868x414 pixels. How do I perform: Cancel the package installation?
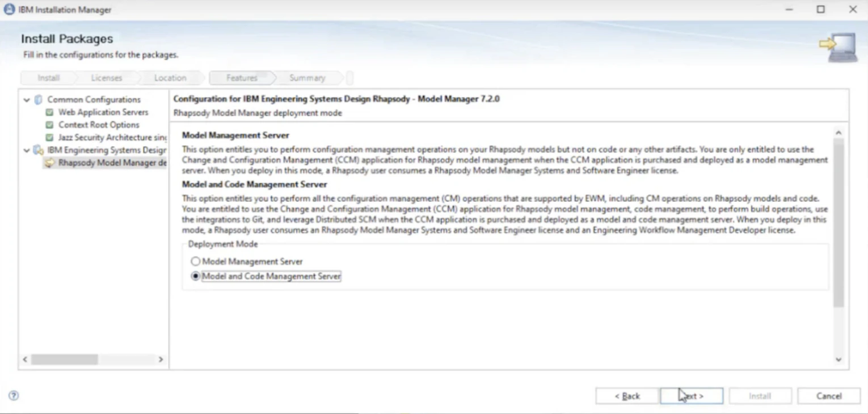point(829,396)
